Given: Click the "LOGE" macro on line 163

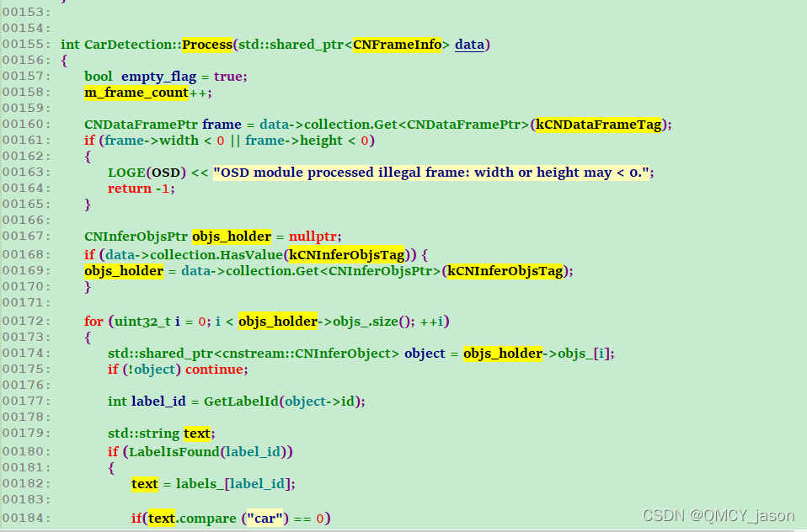Looking at the screenshot, I should click(x=126, y=173).
